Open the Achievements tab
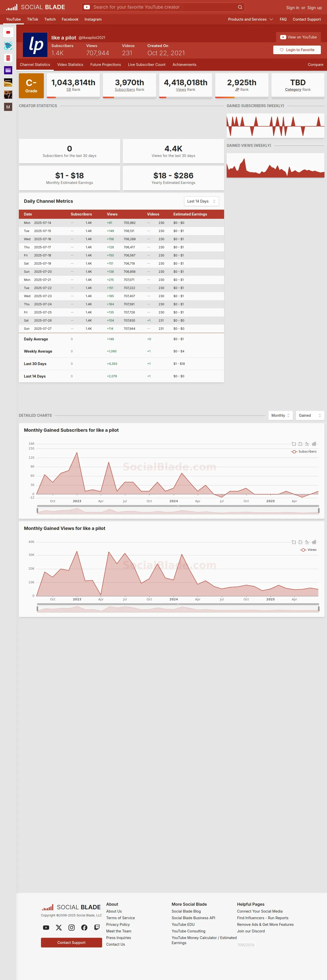 [184, 65]
